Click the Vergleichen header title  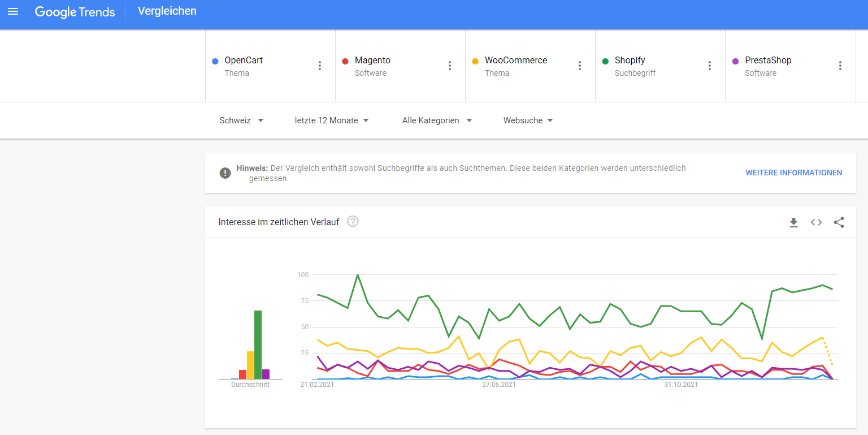point(167,11)
